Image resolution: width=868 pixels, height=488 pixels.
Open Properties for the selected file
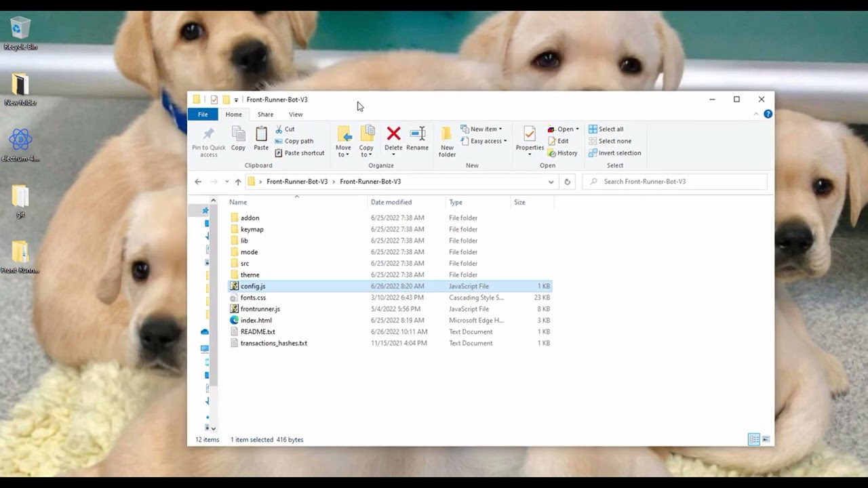click(530, 139)
